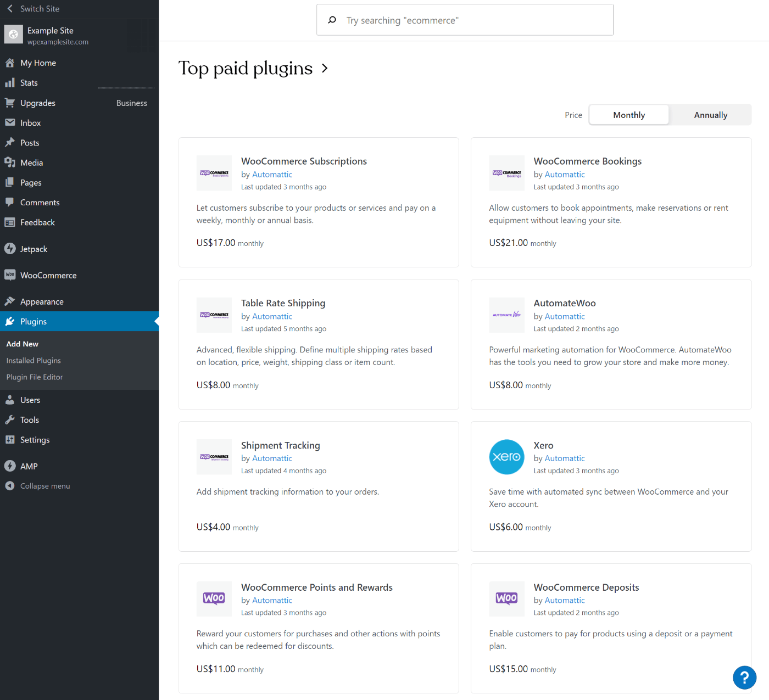Open WooCommerce Bookings plugin title
769x700 pixels.
588,161
